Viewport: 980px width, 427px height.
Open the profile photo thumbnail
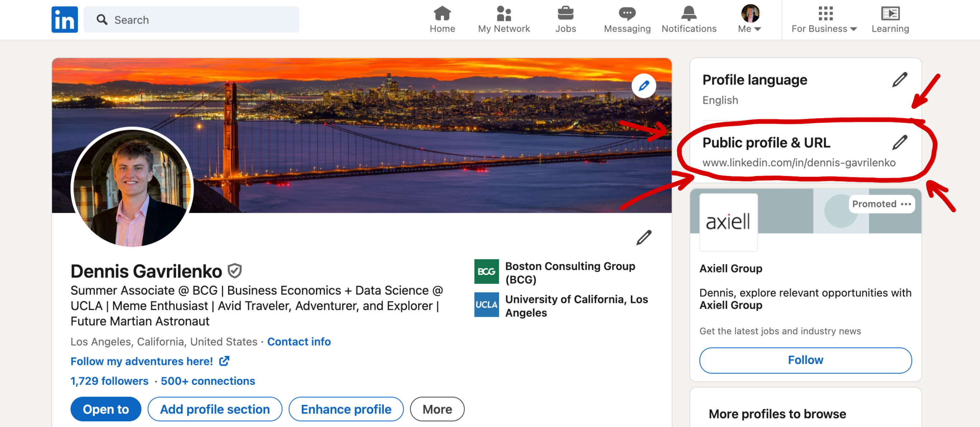132,188
